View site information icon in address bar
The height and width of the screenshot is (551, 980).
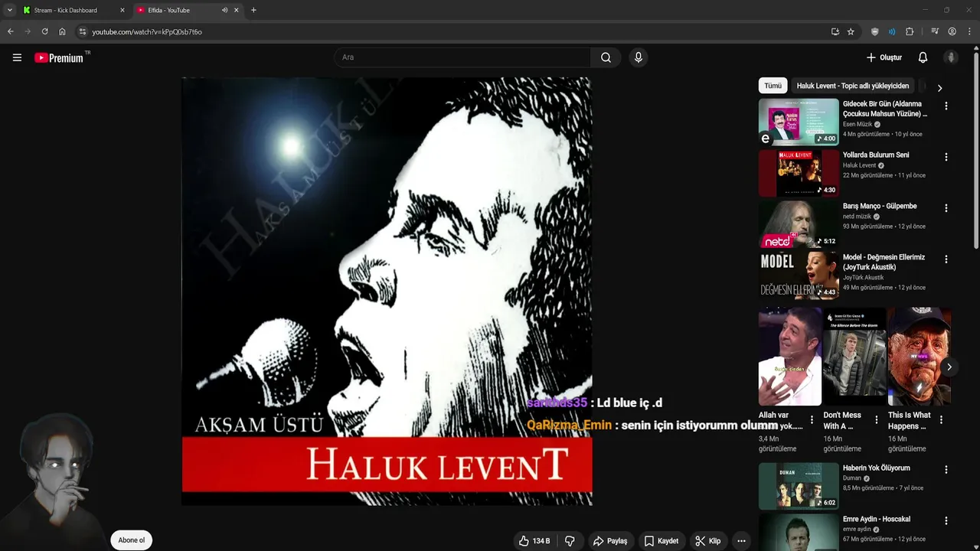click(83, 31)
